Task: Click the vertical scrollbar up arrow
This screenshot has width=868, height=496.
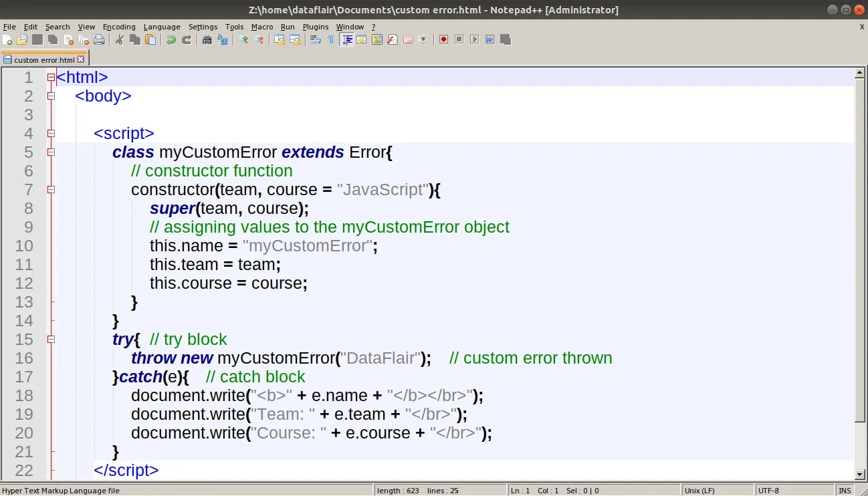Action: pyautogui.click(x=861, y=73)
